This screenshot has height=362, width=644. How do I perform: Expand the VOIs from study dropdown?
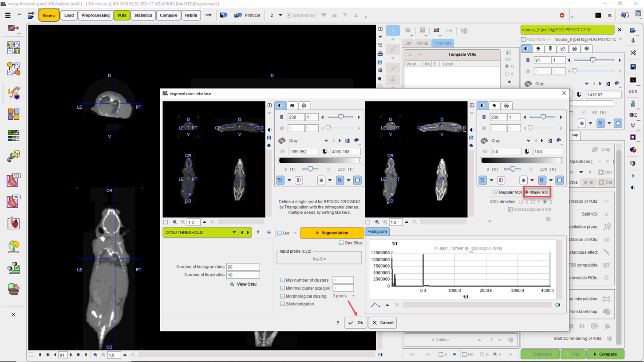620,39
